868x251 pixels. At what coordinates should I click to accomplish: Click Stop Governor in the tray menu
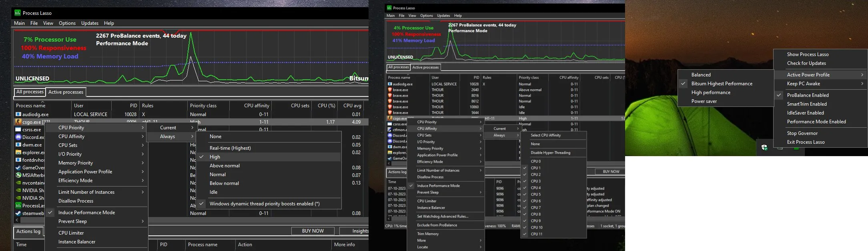(820, 133)
